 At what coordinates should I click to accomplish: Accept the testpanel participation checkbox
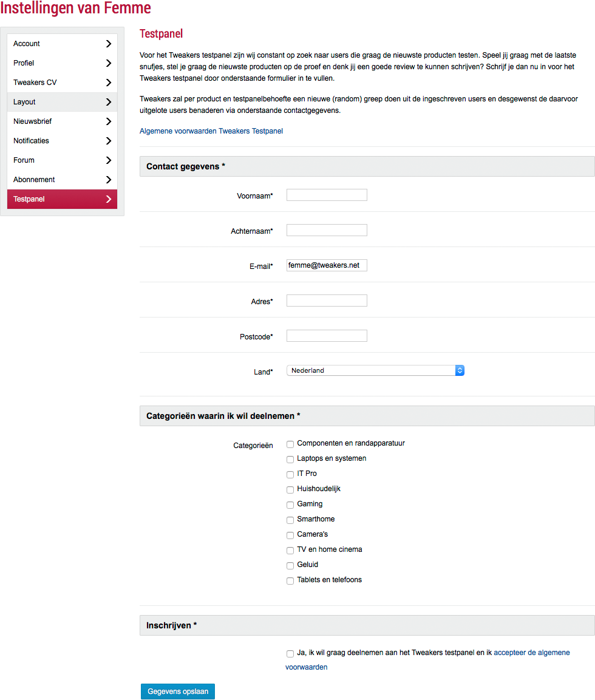tap(290, 654)
